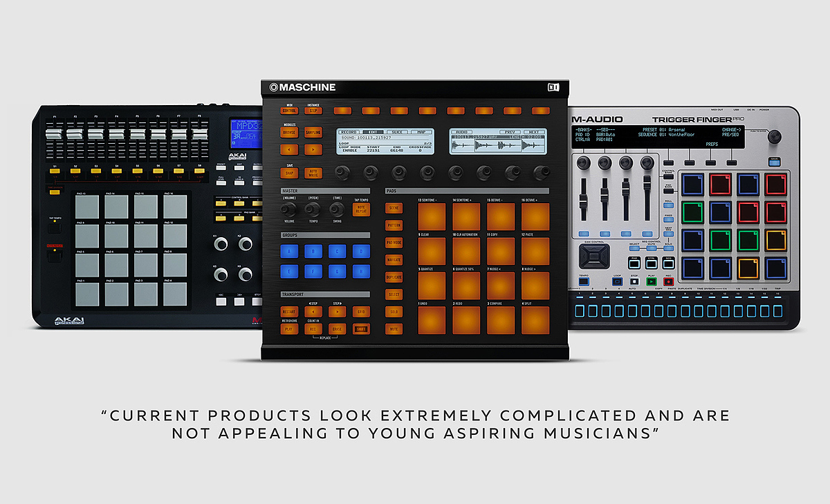Select Group A on the Maschine
Viewport: 830px width, 504px height.
[x=290, y=252]
